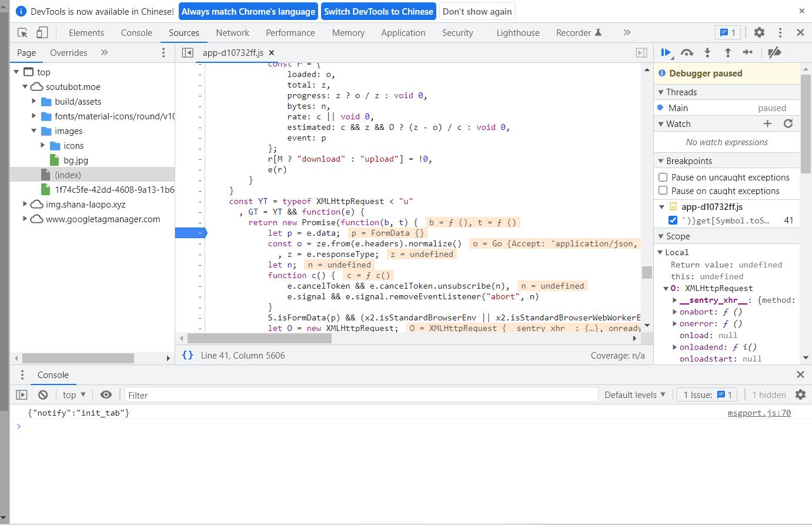Screen dimensions: 812x525
Task: Expand the img.shana-laopo.xyz domain
Action: click(25, 204)
